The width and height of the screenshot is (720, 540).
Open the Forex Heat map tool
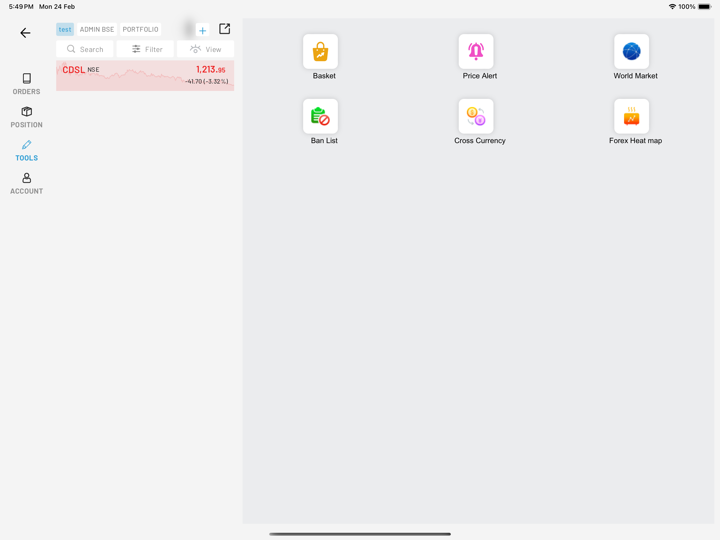tap(631, 116)
